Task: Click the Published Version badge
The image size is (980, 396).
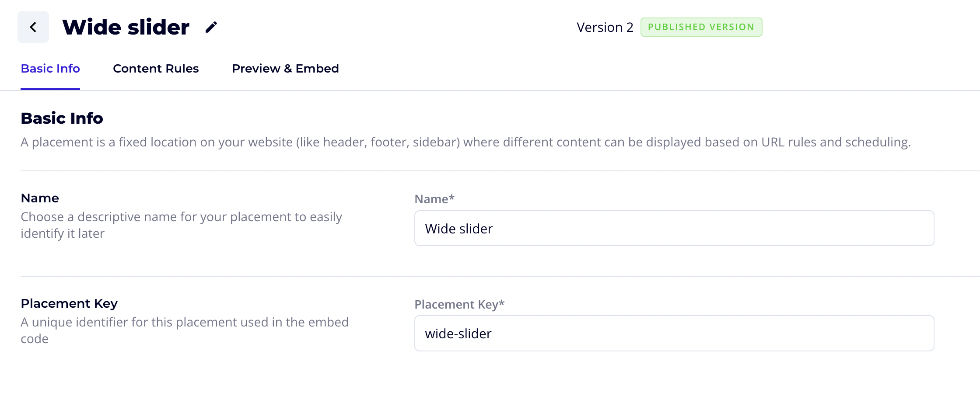Action: [701, 27]
